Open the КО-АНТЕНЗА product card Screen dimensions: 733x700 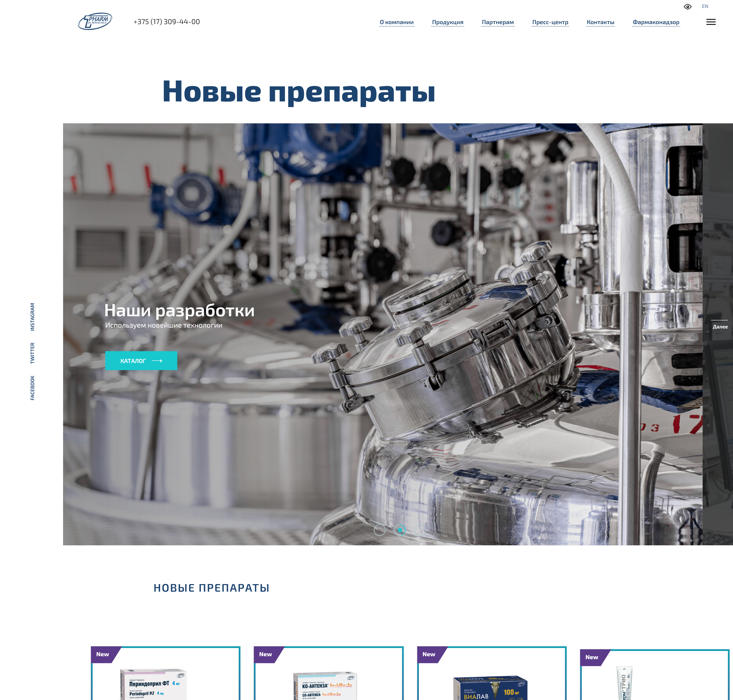(329, 674)
